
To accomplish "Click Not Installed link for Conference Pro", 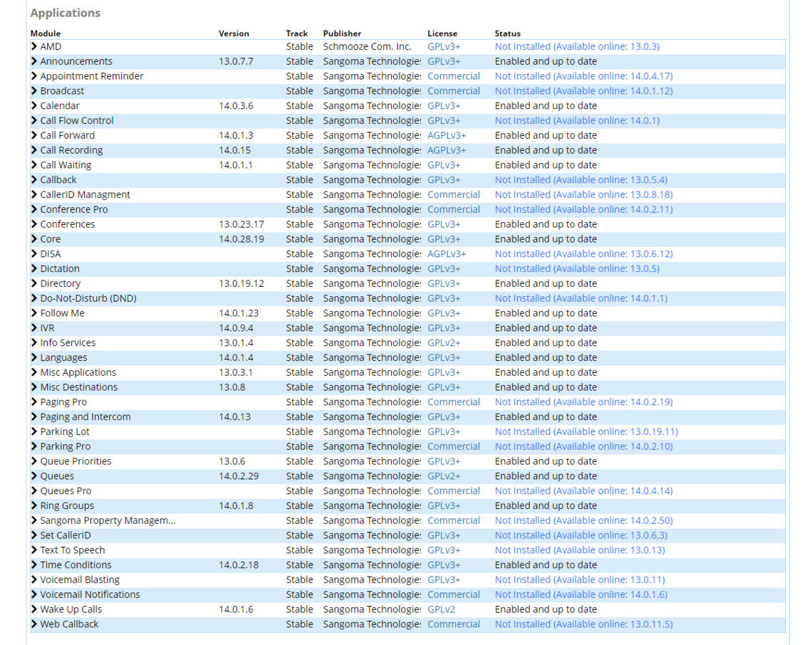I will (583, 209).
